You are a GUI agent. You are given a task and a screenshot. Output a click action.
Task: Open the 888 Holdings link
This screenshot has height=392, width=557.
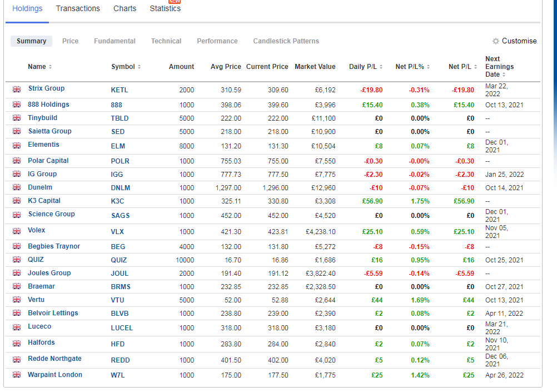48,105
